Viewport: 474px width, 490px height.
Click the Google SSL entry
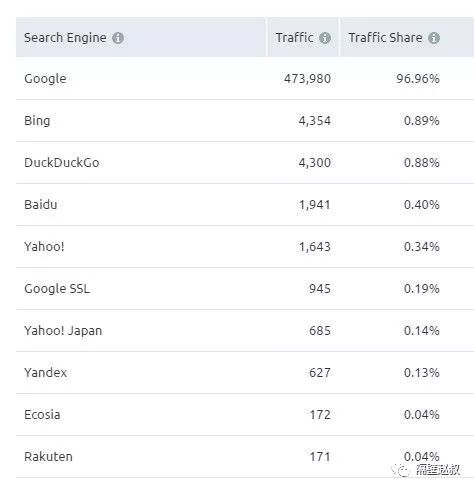click(57, 289)
